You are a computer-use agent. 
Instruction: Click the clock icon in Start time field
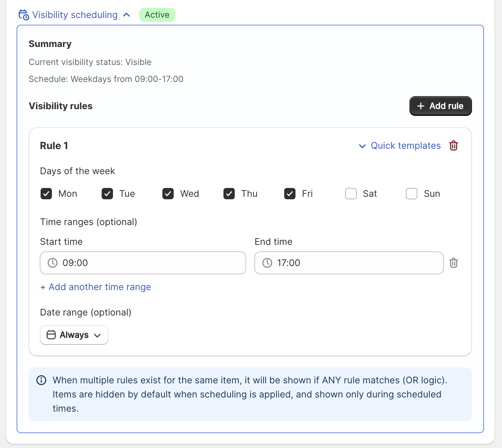tap(53, 263)
